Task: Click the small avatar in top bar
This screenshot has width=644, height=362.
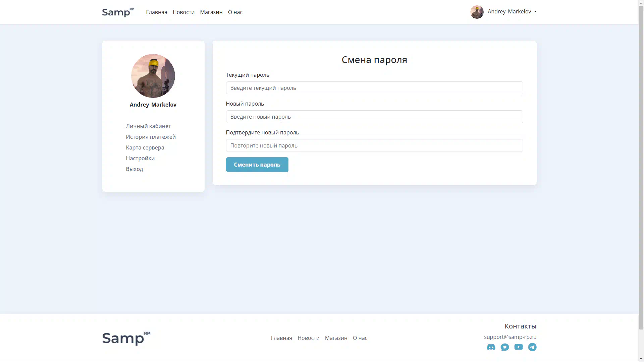Action: tap(477, 12)
